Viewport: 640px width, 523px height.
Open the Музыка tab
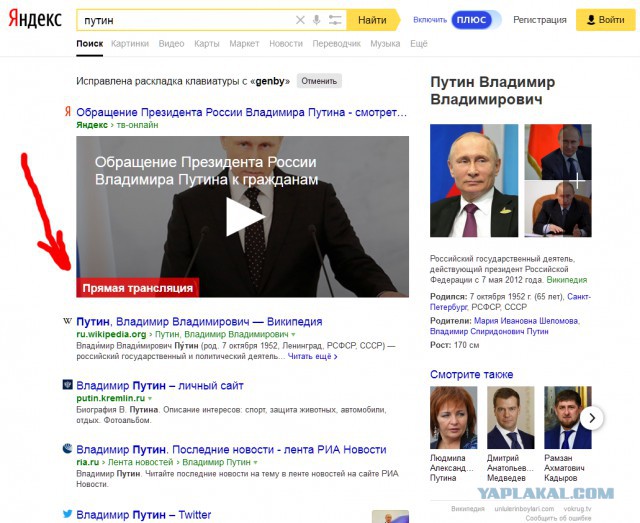(385, 44)
